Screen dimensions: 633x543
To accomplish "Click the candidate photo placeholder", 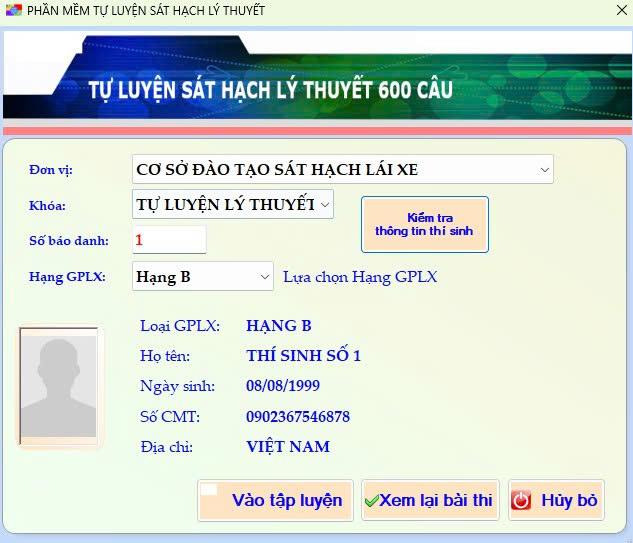I will point(59,386).
